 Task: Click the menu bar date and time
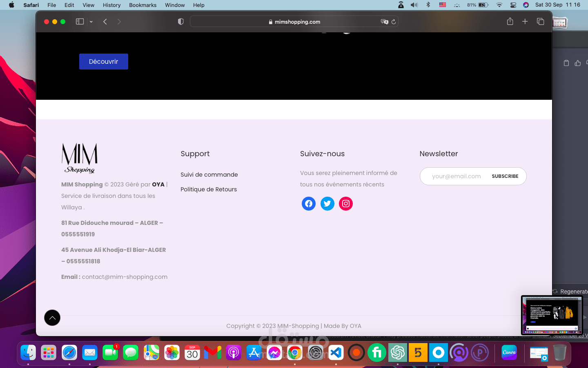pos(558,5)
